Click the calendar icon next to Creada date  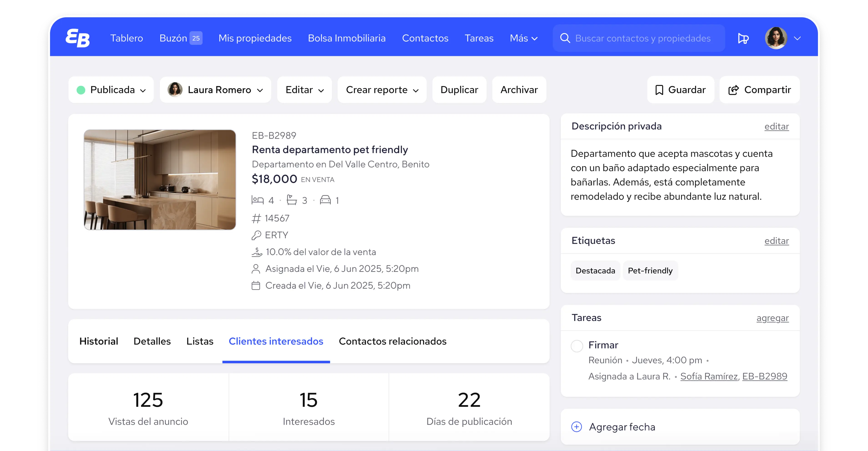point(256,285)
